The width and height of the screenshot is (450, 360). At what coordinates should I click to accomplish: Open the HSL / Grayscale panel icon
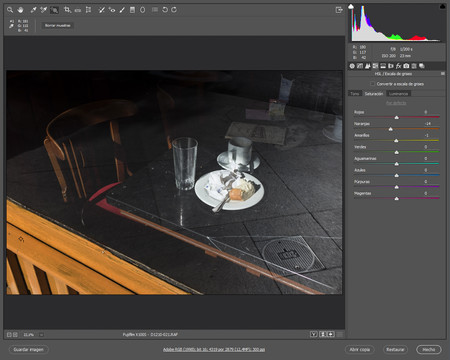(375, 66)
